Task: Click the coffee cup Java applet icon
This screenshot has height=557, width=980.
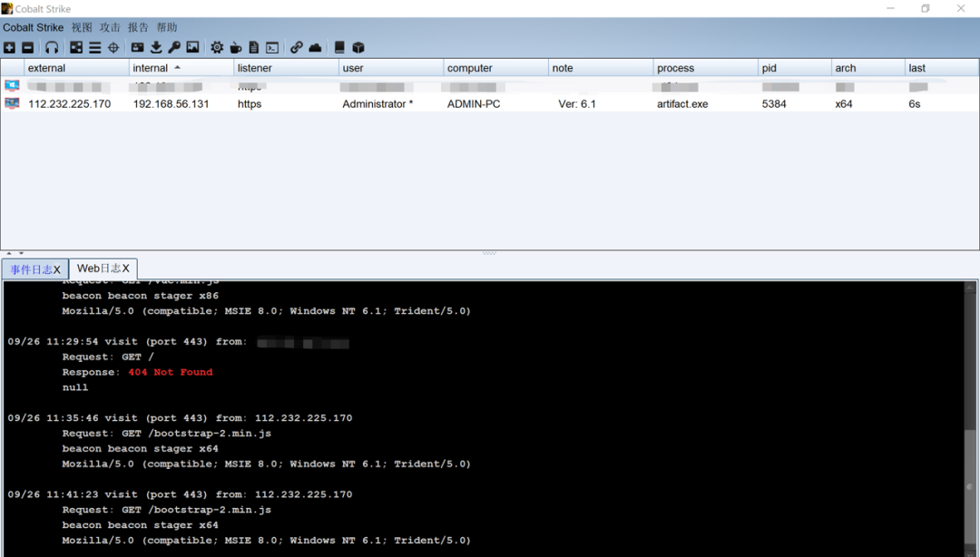Action: tap(236, 47)
